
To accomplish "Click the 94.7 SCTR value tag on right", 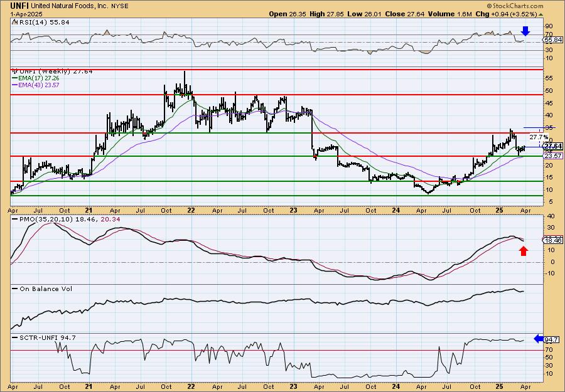I will click(x=552, y=339).
